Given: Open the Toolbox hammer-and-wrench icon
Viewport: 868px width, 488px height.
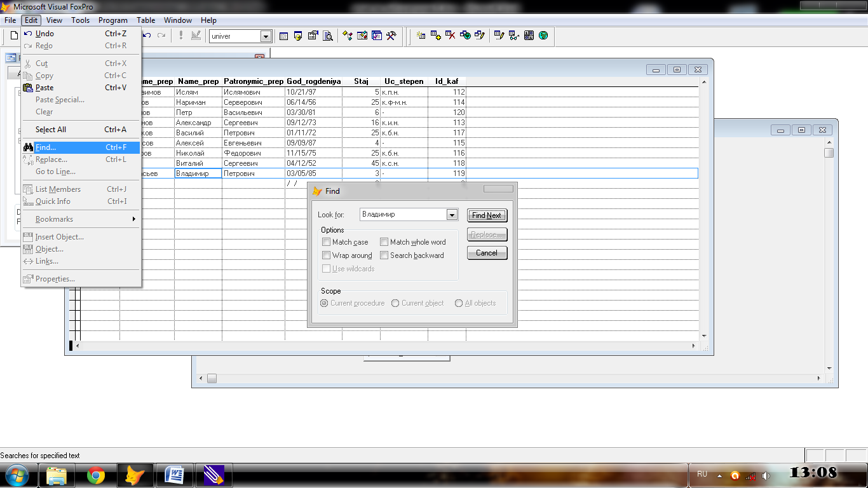Looking at the screenshot, I should (391, 36).
